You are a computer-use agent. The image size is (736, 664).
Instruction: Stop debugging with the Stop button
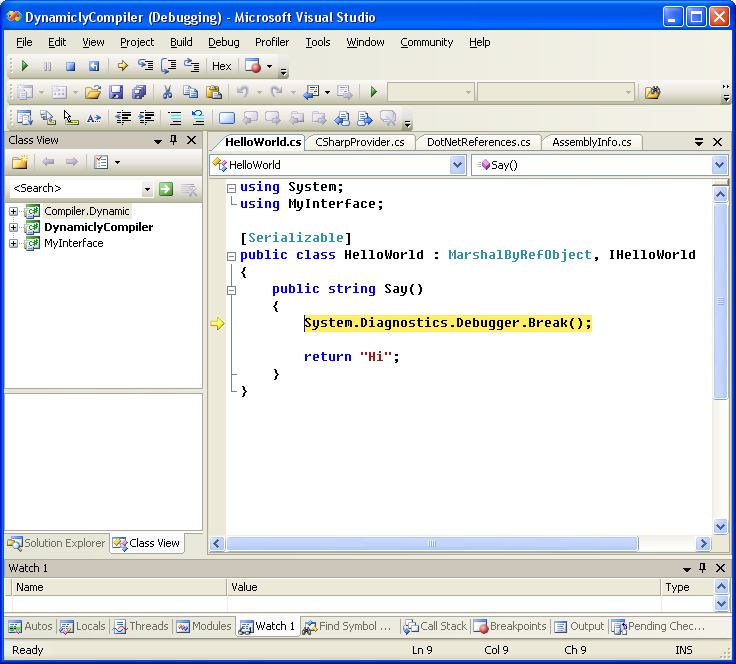click(70, 66)
